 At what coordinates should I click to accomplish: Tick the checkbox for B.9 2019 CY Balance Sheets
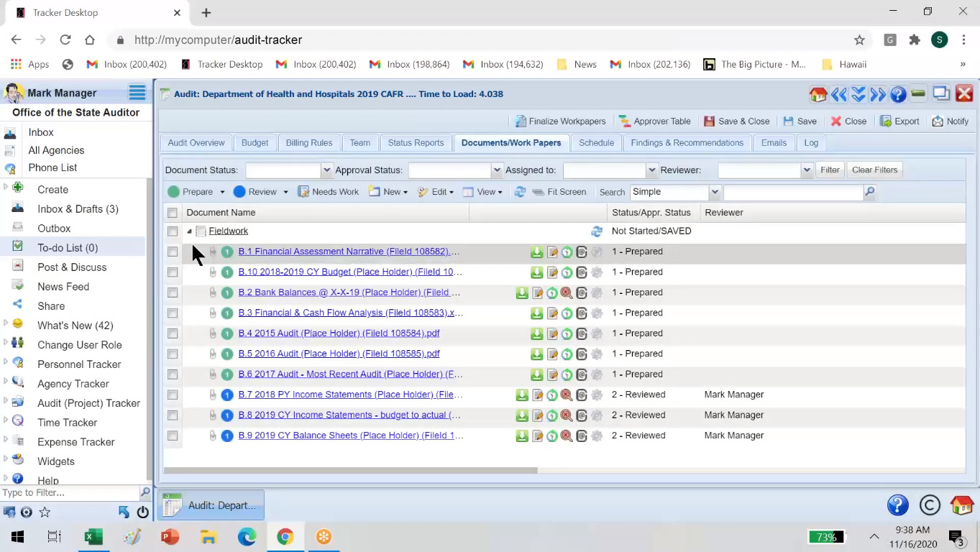pos(173,436)
